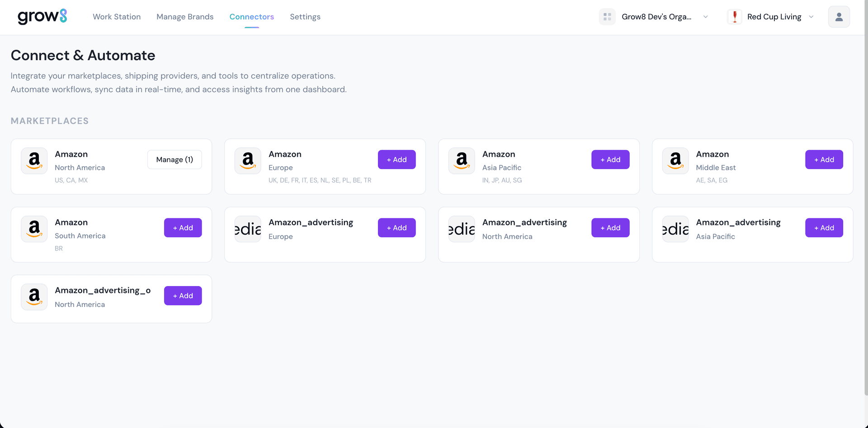
Task: Click the Red Cup Living brand logo
Action: coord(735,17)
